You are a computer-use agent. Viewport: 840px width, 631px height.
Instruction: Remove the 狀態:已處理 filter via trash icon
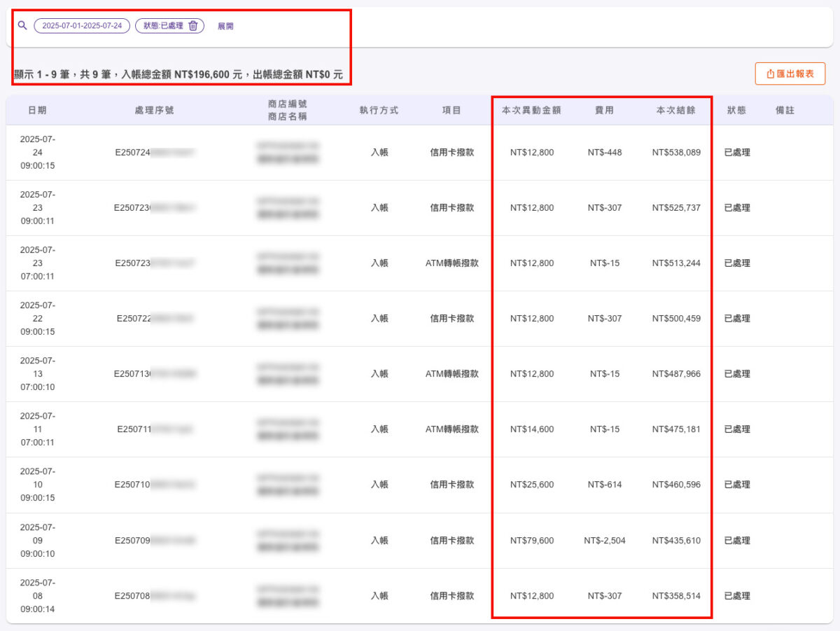click(x=193, y=26)
